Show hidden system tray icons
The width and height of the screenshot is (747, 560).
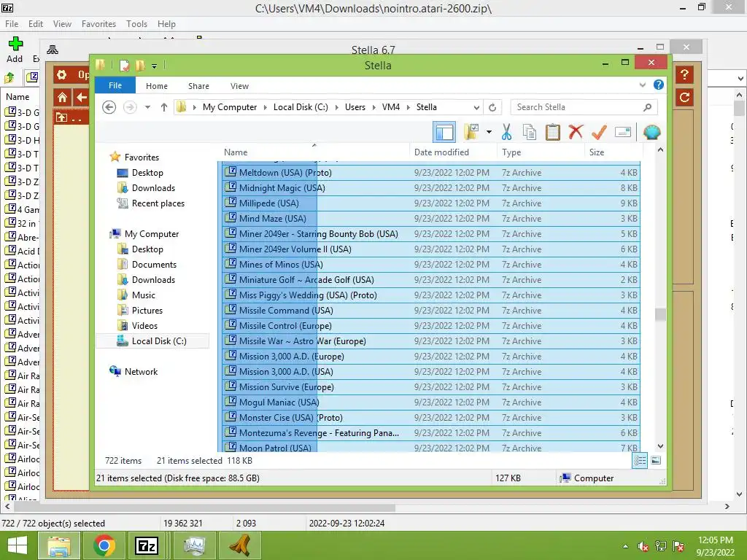click(625, 546)
